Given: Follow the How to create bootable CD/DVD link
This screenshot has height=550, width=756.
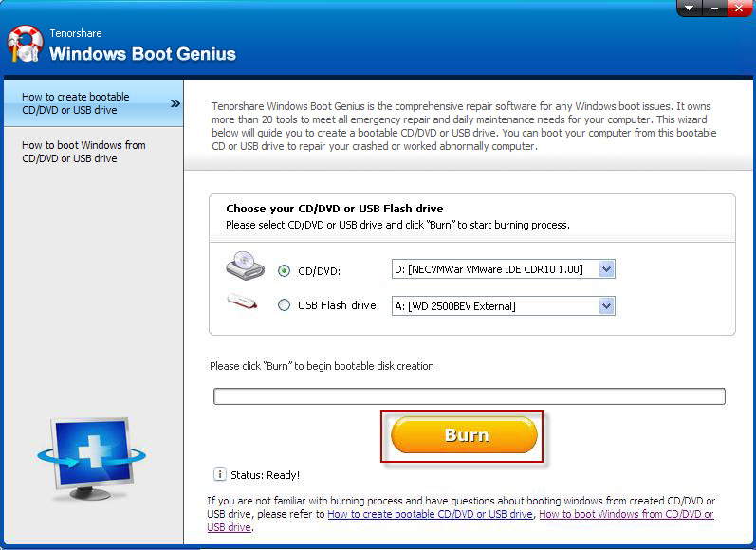Looking at the screenshot, I should tap(430, 514).
